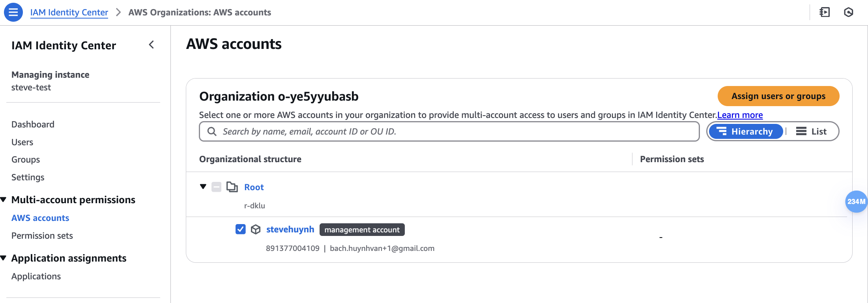Collapse the IAM Identity Center sidebar
This screenshot has width=868, height=303.
click(152, 45)
